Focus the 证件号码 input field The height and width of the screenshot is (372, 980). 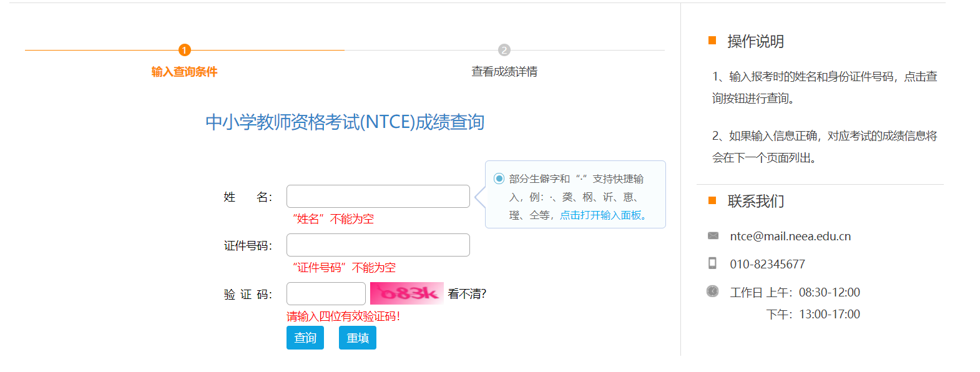378,245
